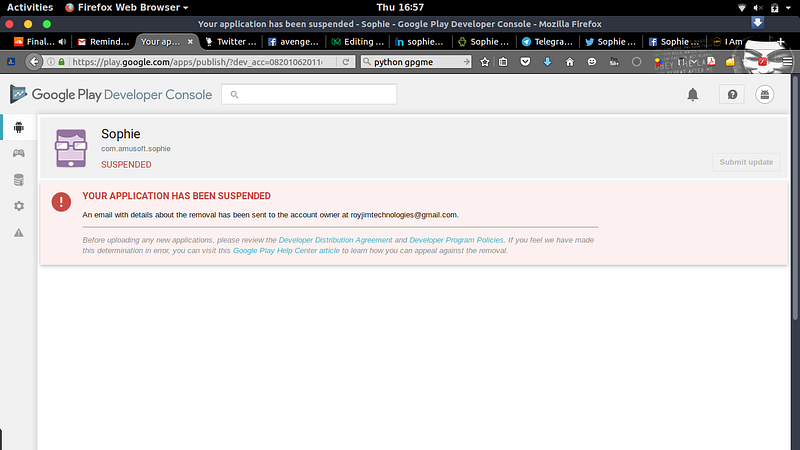Switch to the Remind... Gmail tab
The image size is (800, 450).
point(104,42)
